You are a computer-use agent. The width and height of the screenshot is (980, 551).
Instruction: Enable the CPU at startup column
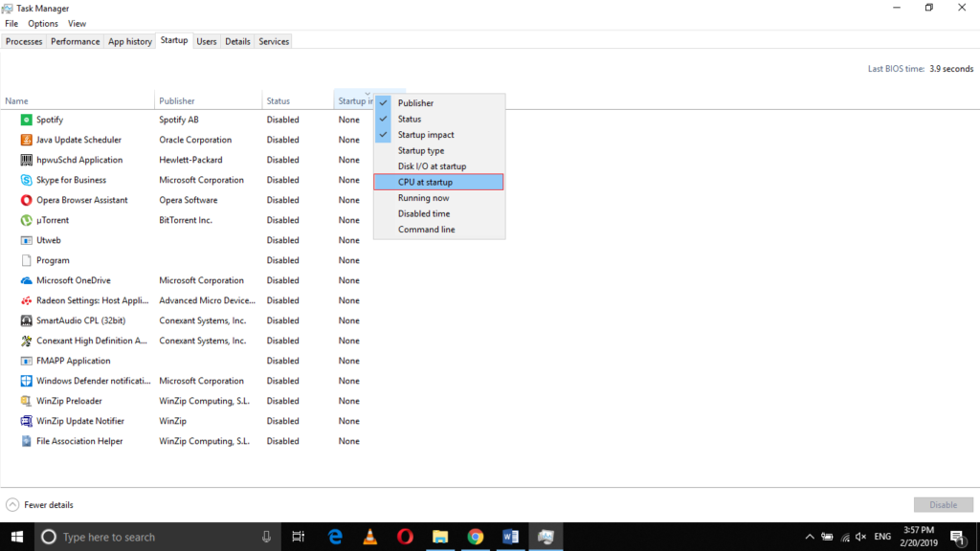point(438,182)
